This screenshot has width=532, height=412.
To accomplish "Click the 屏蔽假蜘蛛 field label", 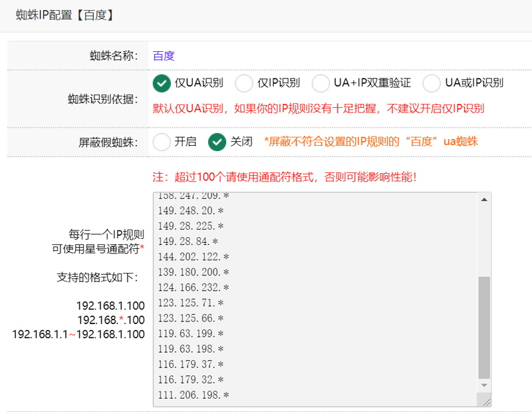I will 108,142.
